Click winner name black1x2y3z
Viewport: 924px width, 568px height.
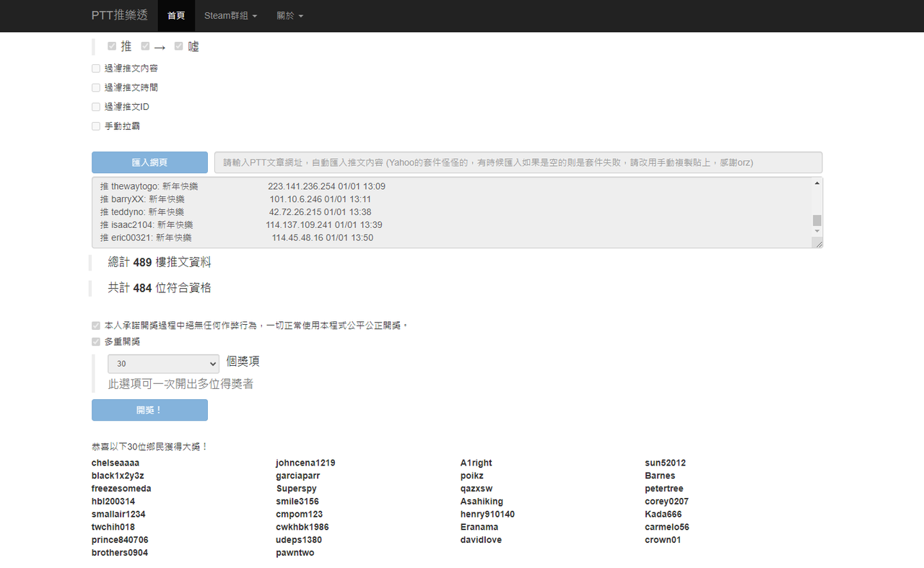(x=118, y=476)
